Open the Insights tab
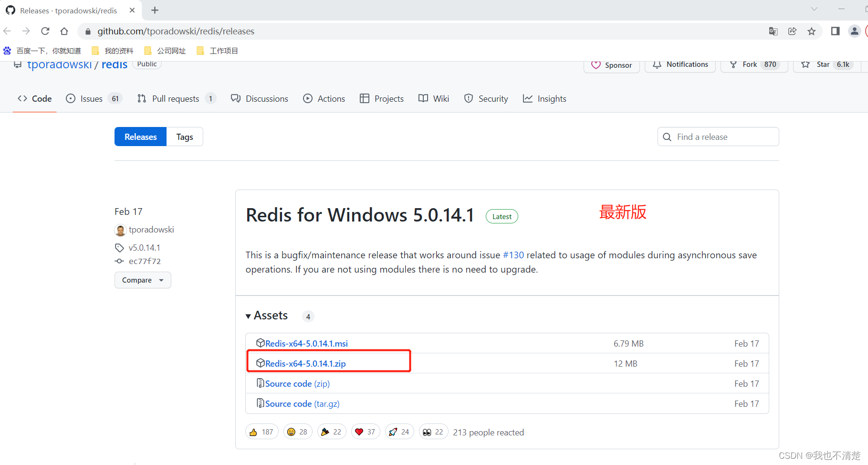Image resolution: width=868 pixels, height=465 pixels. tap(544, 98)
